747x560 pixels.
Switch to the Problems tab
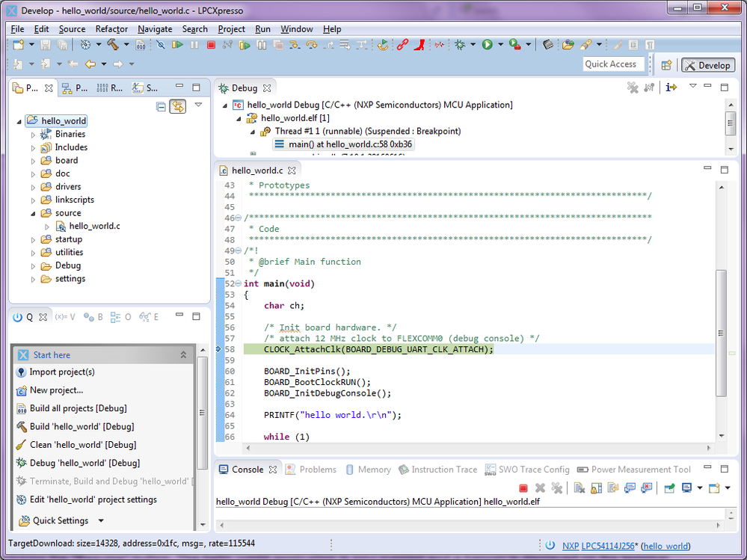click(x=311, y=470)
